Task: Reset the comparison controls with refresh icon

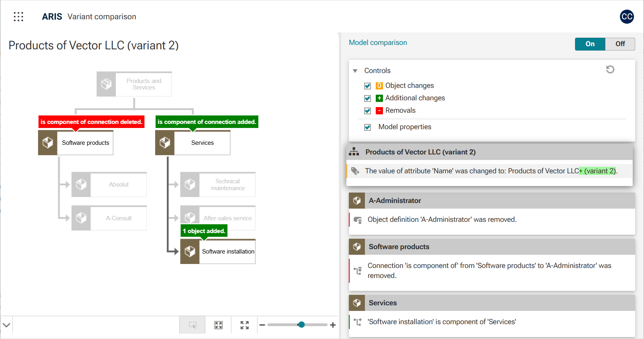Action: [610, 70]
